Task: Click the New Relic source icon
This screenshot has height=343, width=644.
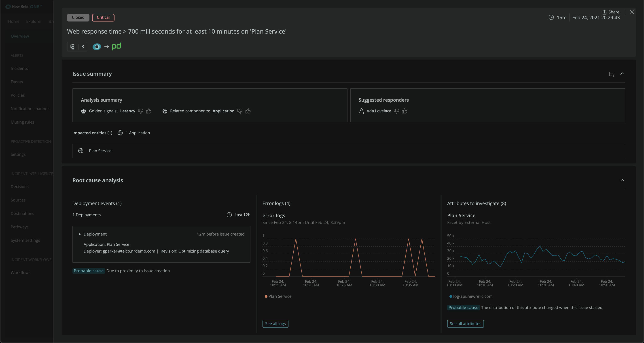Action: (x=97, y=47)
